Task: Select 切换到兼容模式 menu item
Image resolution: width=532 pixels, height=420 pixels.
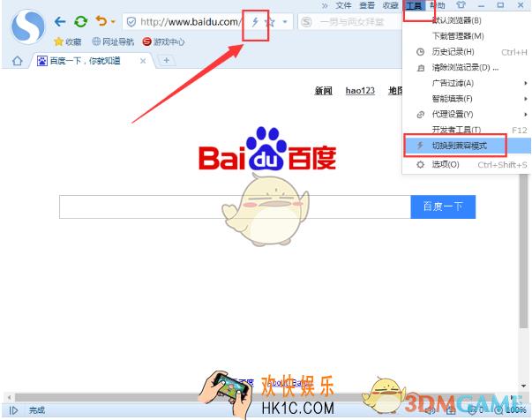Action: 468,146
